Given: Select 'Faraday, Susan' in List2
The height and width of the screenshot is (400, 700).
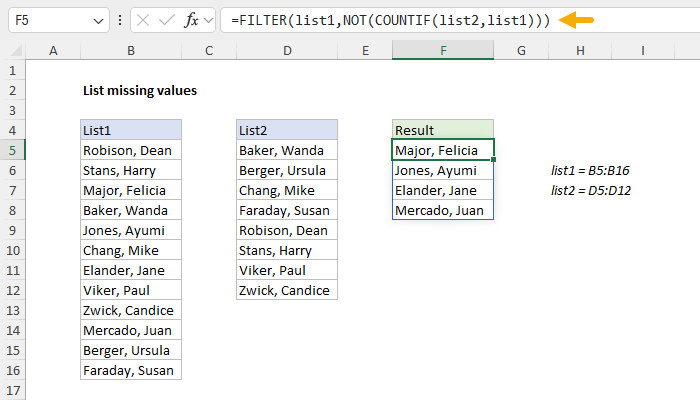Looking at the screenshot, I should point(287,210).
